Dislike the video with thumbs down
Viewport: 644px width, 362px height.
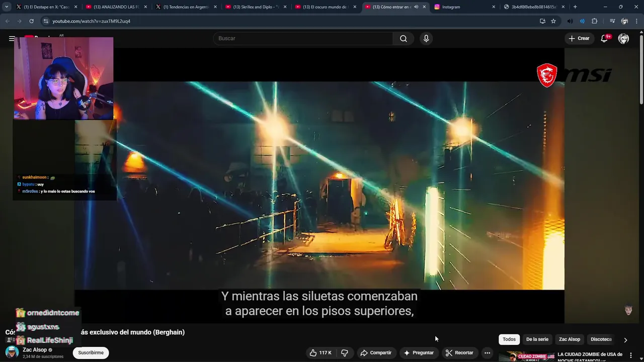click(345, 353)
